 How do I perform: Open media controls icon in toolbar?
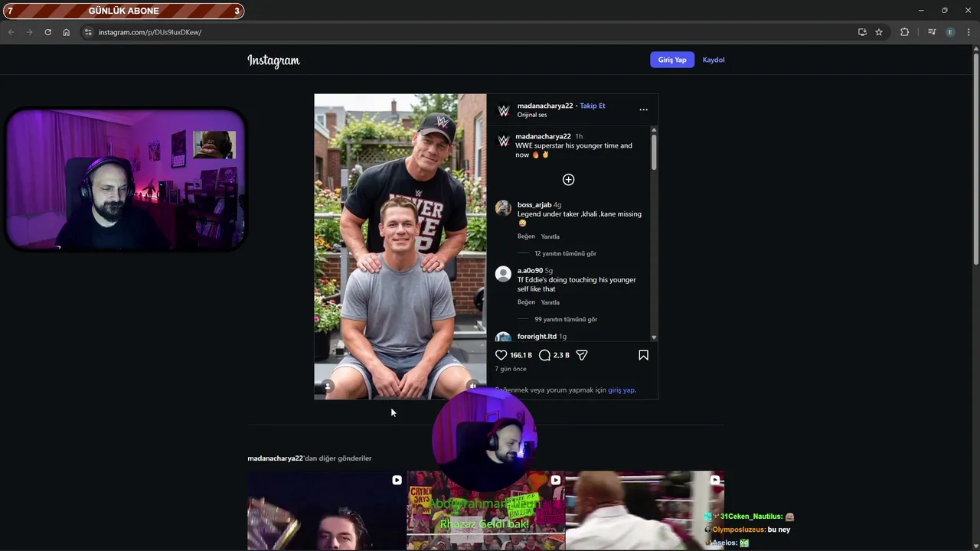(x=932, y=32)
